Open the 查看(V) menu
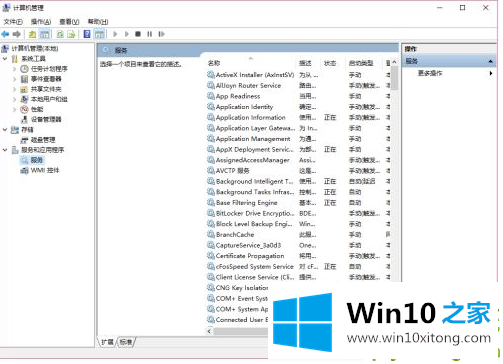503x364 pixels. [x=69, y=22]
